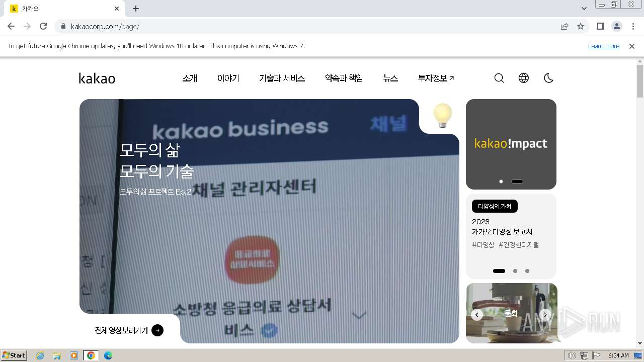
Task: Open Windows Media Player from taskbar
Action: [x=74, y=355]
